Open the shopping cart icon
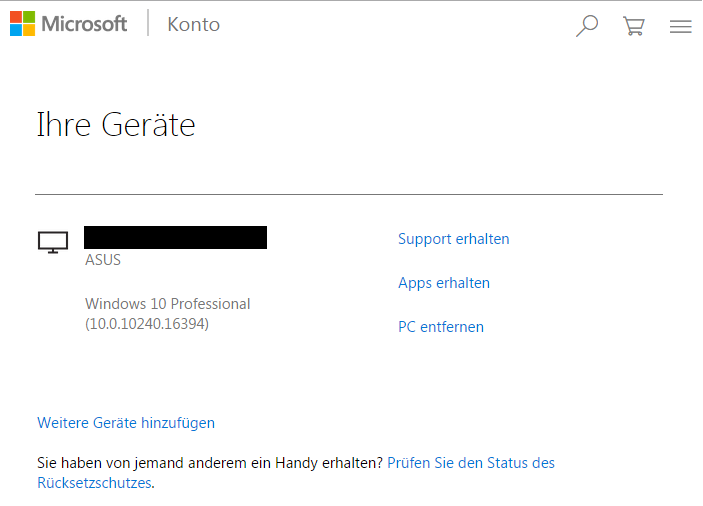Screen dimensions: 703x506 [x=634, y=26]
